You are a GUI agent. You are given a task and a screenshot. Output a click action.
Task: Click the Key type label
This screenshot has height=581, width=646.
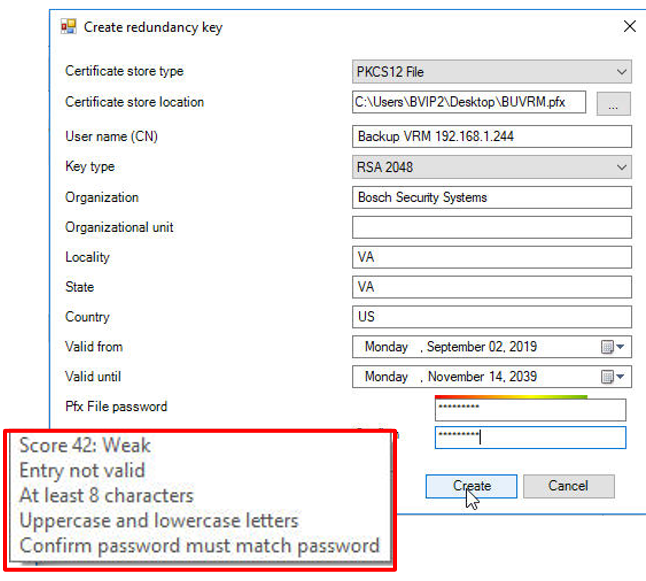click(x=90, y=166)
